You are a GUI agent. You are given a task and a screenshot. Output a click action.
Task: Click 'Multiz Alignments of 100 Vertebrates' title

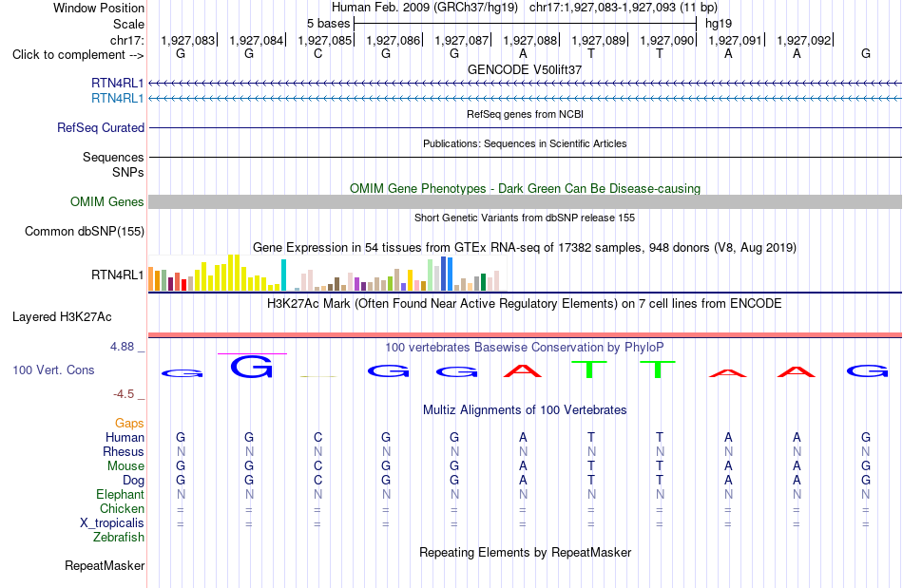point(525,410)
